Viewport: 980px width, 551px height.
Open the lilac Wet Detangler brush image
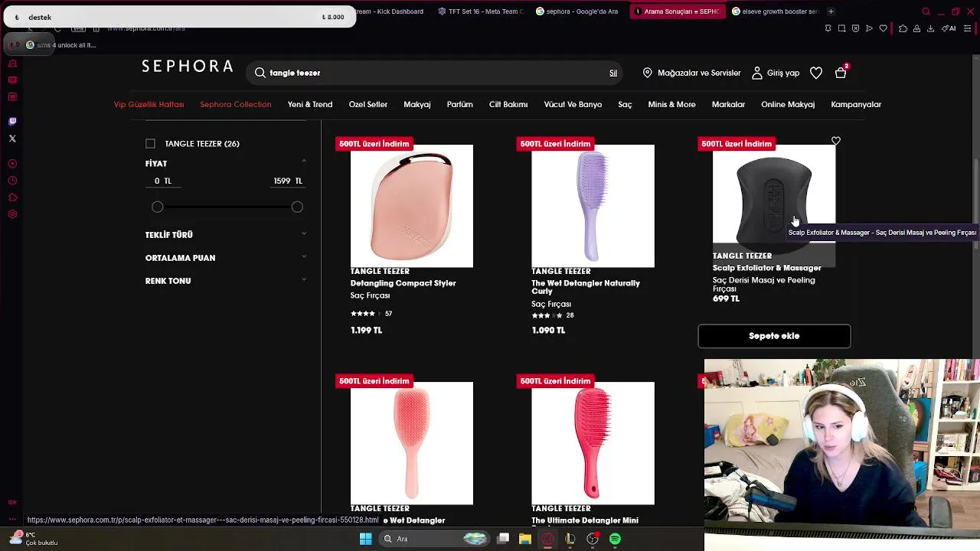593,206
